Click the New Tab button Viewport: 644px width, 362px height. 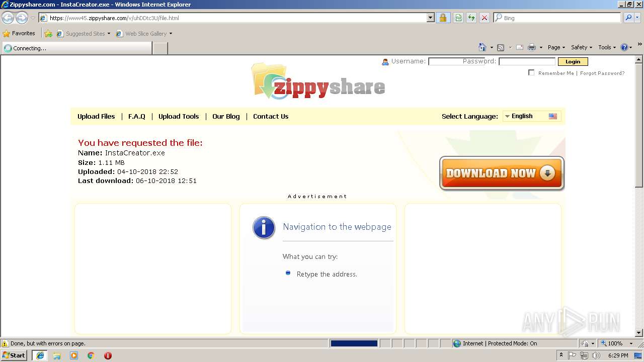pos(160,48)
